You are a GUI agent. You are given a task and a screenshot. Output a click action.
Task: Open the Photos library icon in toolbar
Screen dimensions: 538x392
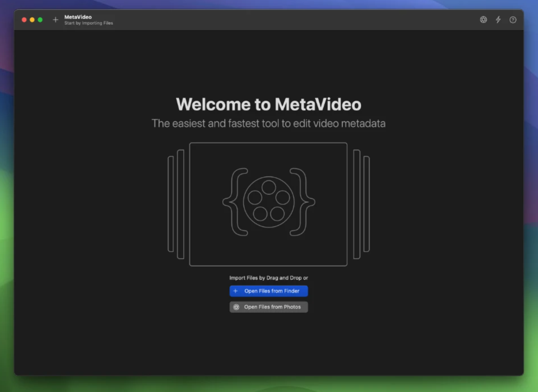pyautogui.click(x=483, y=20)
